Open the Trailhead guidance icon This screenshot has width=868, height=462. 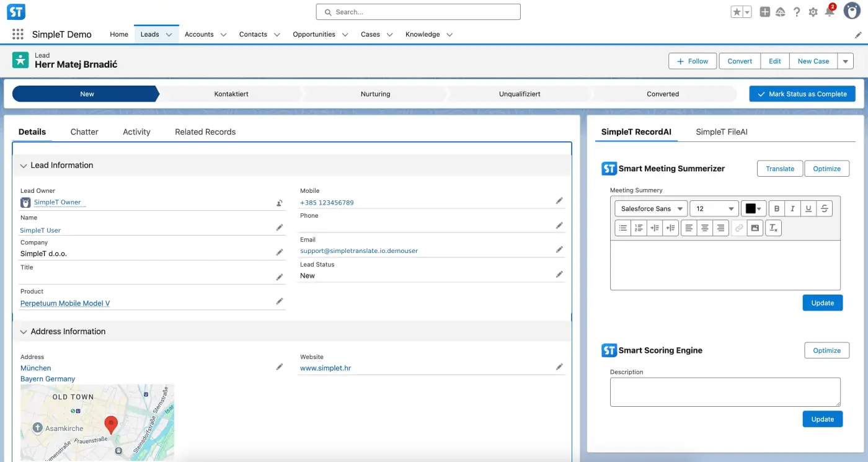point(781,12)
